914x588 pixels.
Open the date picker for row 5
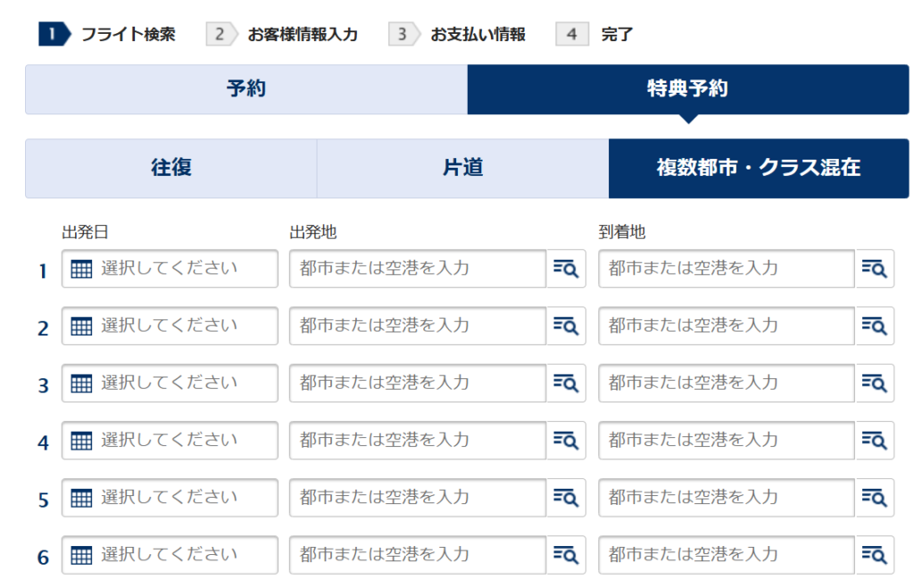coord(170,497)
